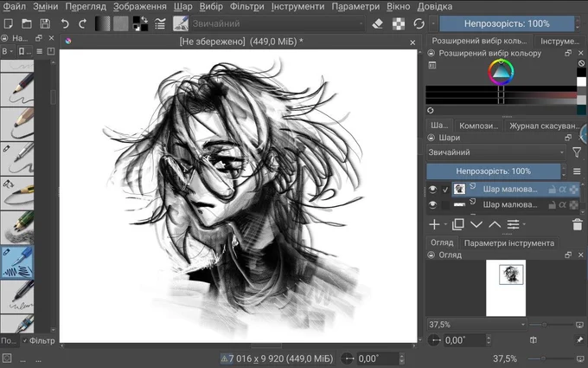
Task: Toggle eraser mode in the toolbar
Action: (x=378, y=23)
